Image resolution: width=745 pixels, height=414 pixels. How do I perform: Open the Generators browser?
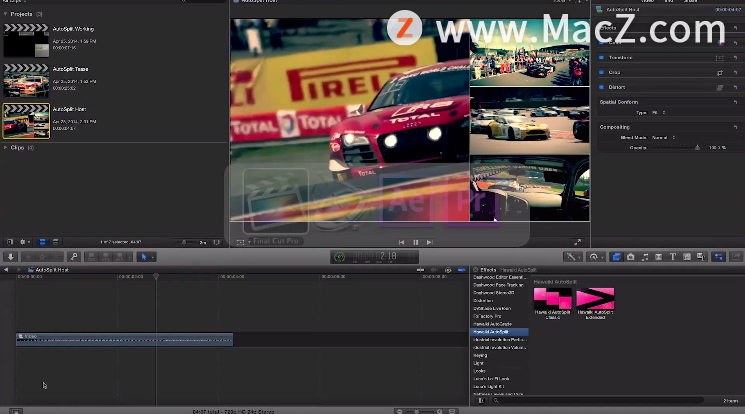point(687,257)
